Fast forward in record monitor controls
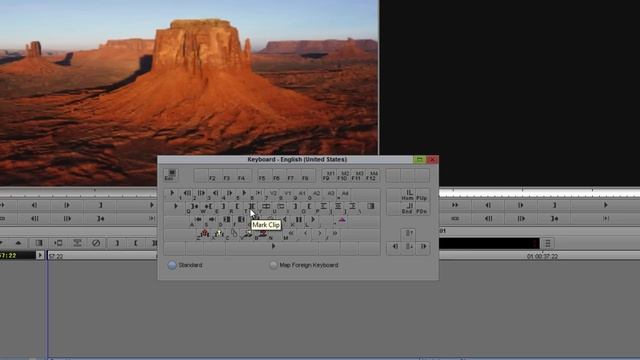This screenshot has width=640, height=360. [455, 205]
